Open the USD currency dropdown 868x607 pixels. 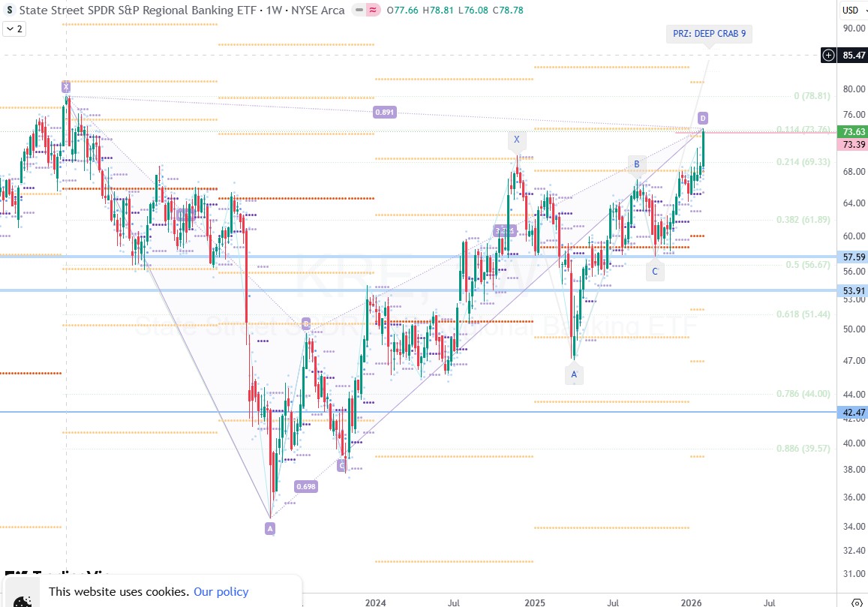(x=850, y=10)
